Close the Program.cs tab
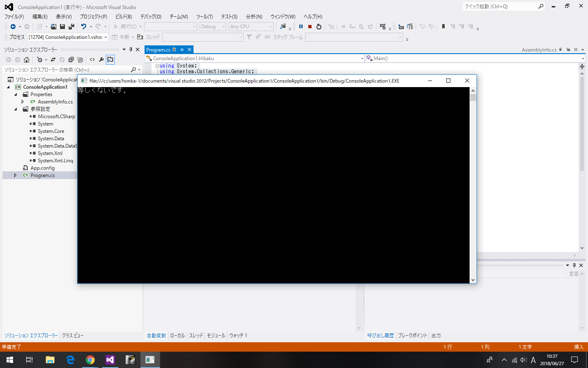 pos(189,49)
